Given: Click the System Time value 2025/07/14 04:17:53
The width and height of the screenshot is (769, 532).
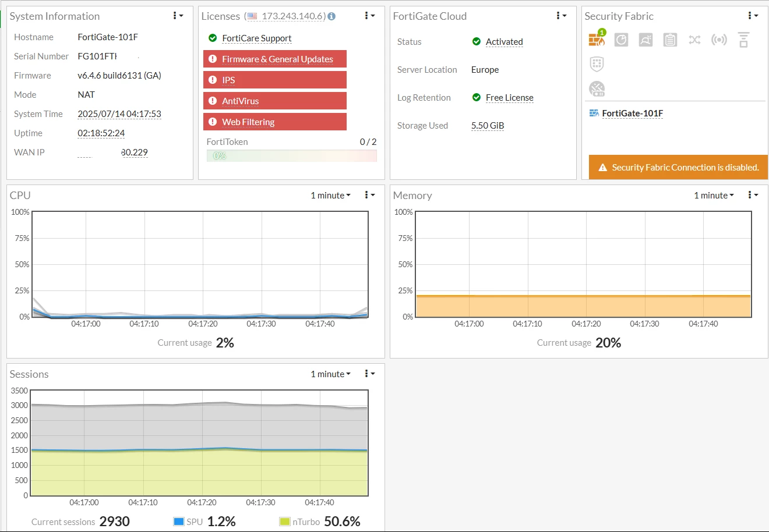Looking at the screenshot, I should [119, 114].
